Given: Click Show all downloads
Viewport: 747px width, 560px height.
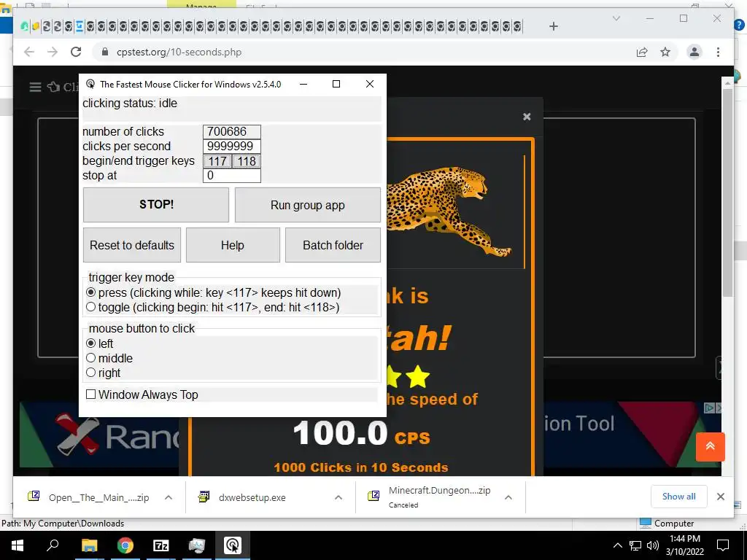Looking at the screenshot, I should click(678, 496).
